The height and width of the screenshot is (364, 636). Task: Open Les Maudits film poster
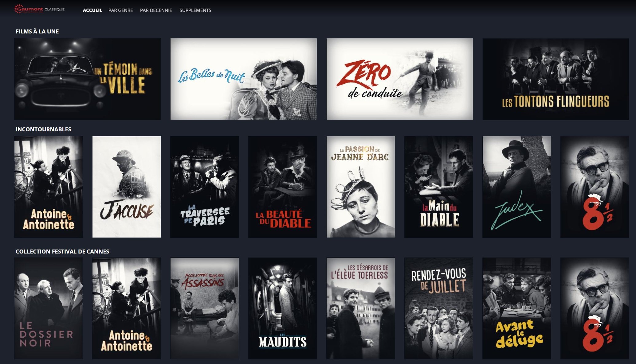(x=282, y=308)
